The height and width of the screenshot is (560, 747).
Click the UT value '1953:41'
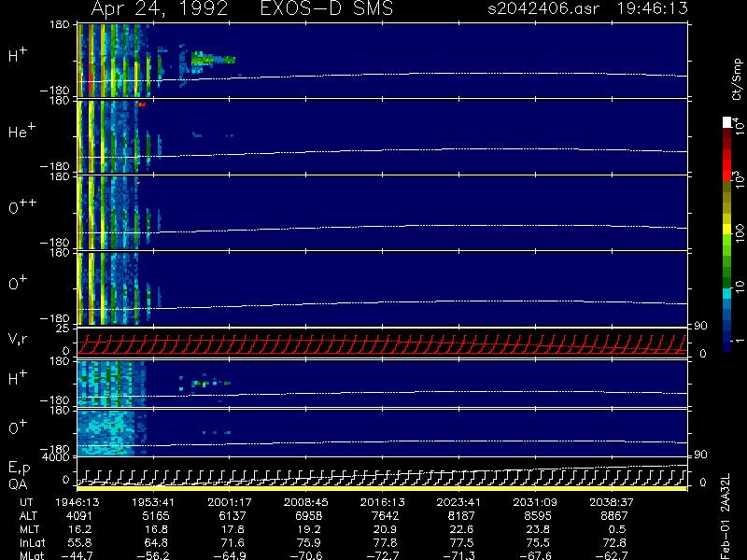tap(153, 502)
